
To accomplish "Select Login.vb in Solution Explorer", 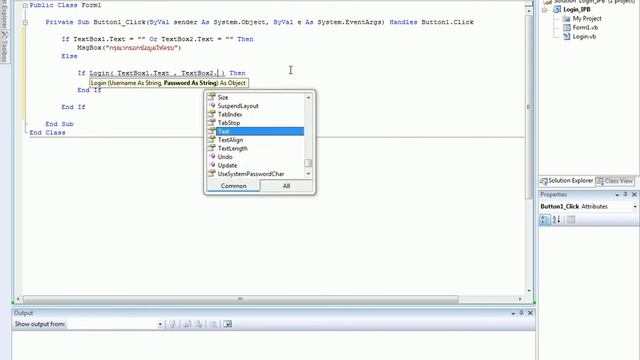I will (x=584, y=36).
